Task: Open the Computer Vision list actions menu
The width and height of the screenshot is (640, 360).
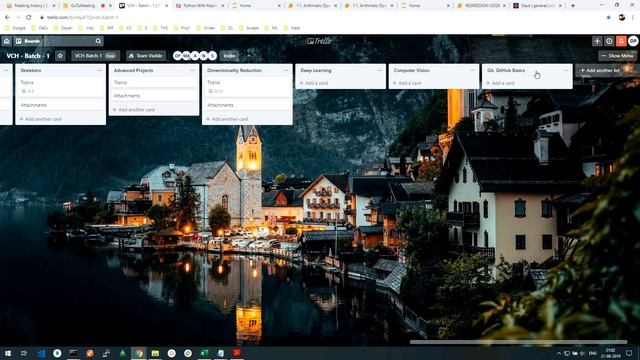Action: tap(472, 70)
